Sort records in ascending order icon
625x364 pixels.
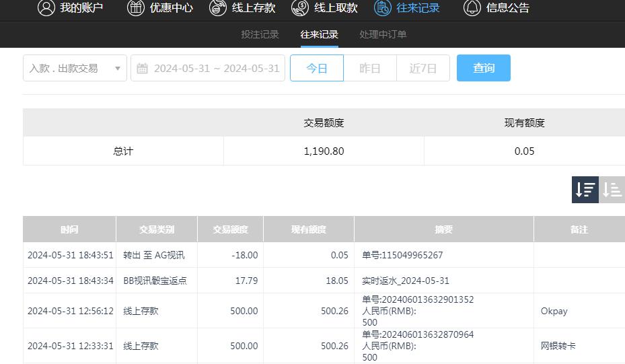(x=612, y=190)
